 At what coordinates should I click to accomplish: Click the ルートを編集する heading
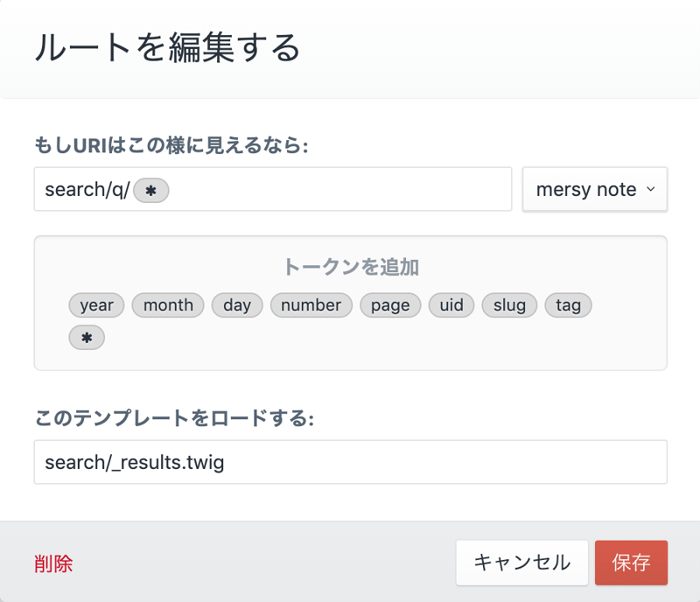[x=167, y=47]
